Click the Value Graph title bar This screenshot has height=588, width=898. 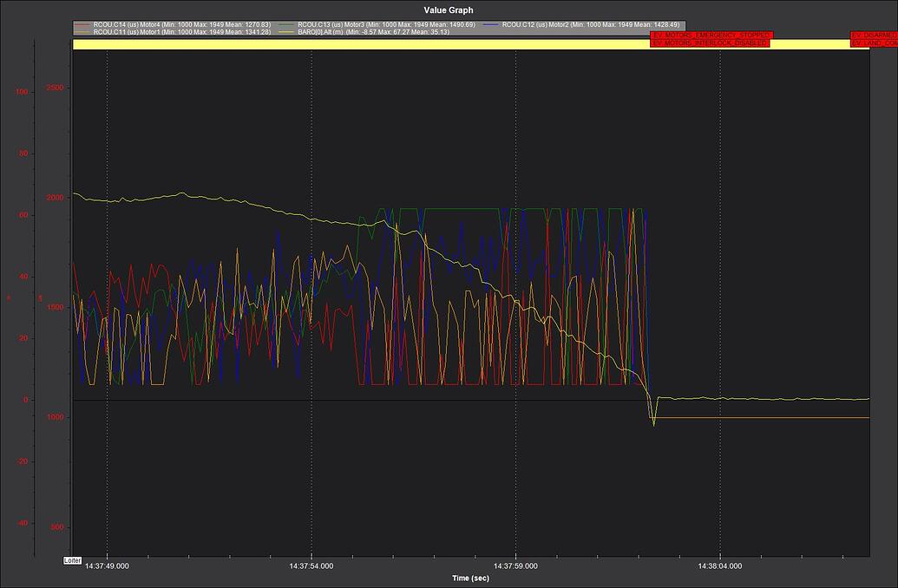449,10
